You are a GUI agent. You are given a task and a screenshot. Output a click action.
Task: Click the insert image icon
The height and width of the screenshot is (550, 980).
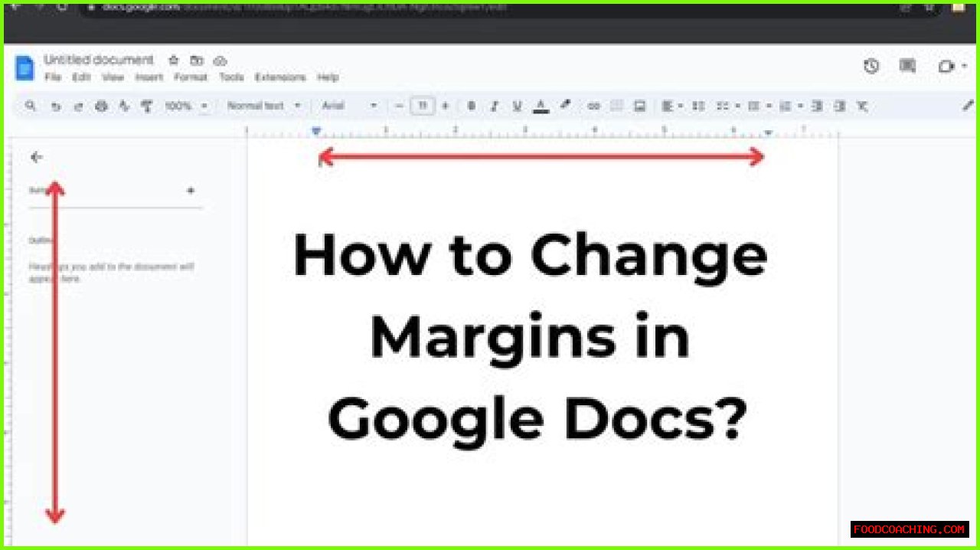(639, 106)
